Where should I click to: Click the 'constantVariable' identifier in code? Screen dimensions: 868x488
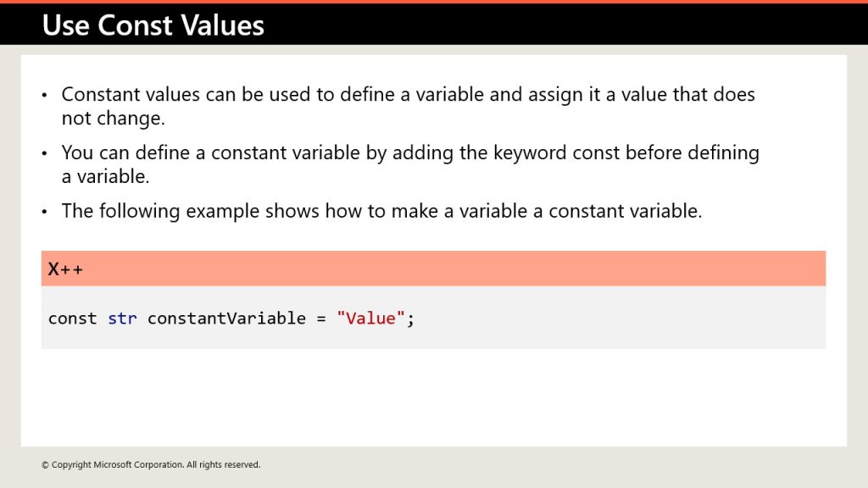coord(226,319)
